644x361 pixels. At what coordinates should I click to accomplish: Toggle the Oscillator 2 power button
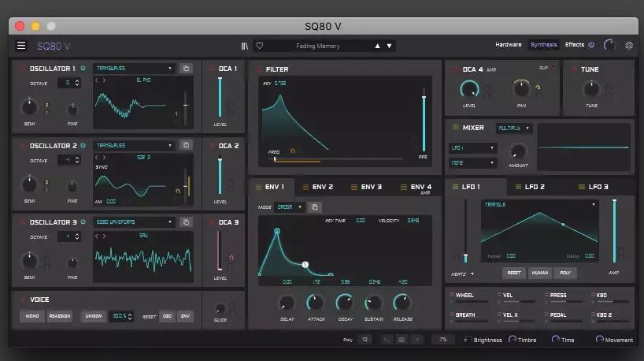83,146
